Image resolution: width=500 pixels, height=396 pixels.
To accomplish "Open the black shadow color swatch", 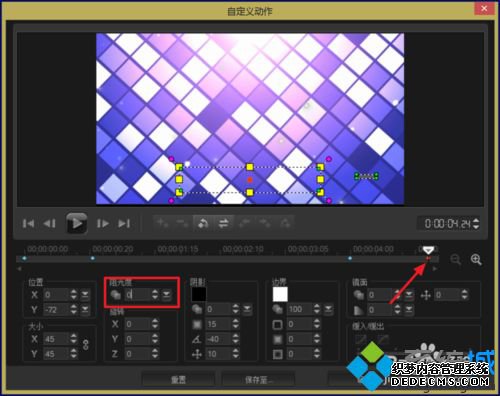I will tap(199, 294).
